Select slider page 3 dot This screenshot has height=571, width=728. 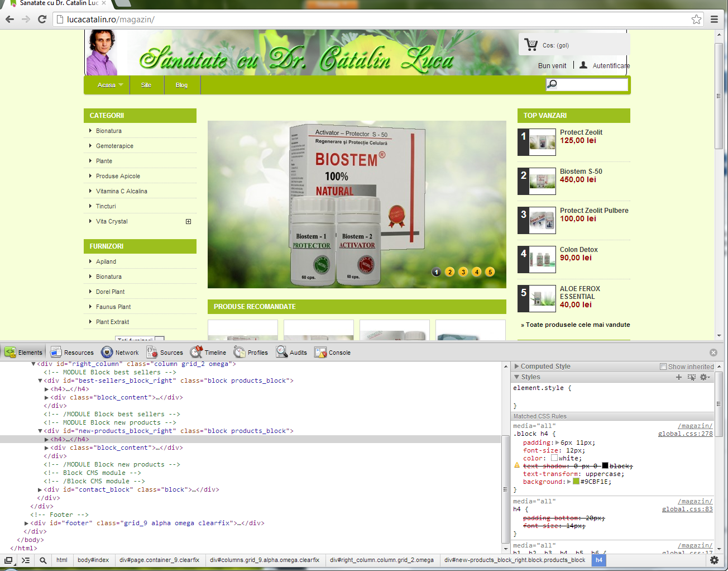[463, 272]
